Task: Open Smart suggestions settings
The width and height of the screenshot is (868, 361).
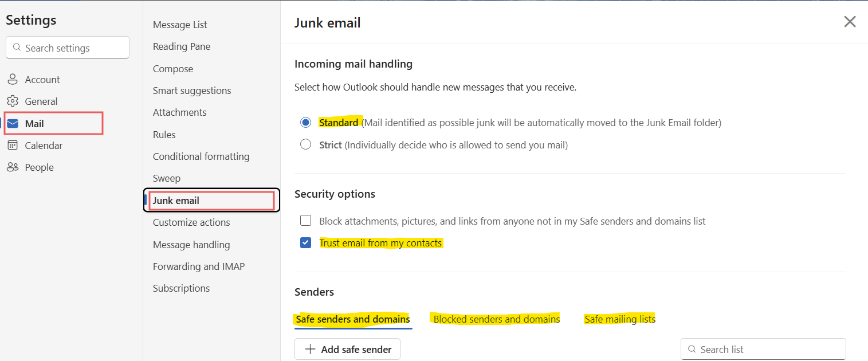Action: (x=192, y=91)
